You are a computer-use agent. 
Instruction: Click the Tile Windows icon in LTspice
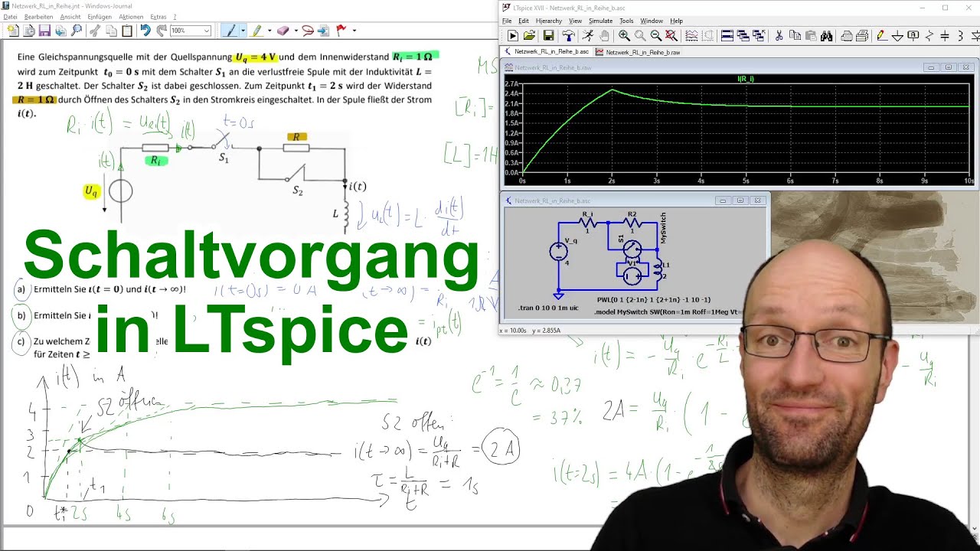(727, 36)
